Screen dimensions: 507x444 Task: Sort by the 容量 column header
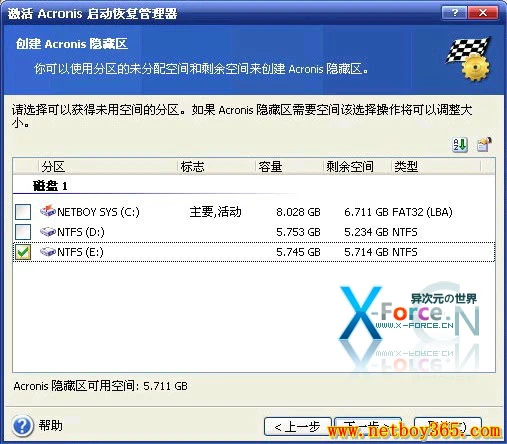point(290,166)
